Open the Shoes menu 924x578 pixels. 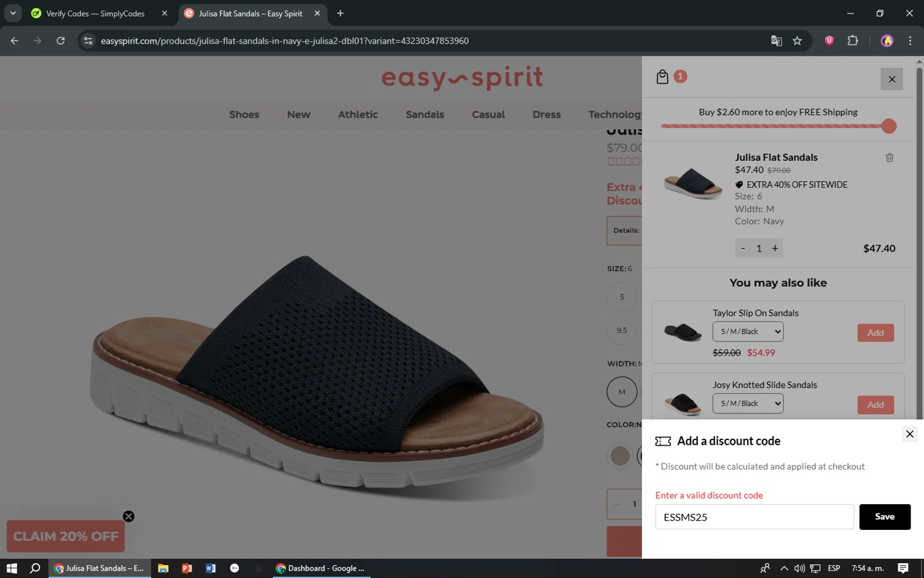[x=244, y=115]
